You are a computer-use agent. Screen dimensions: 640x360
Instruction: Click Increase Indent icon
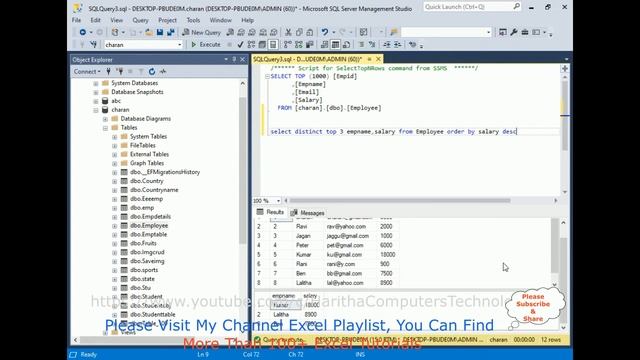pyautogui.click(x=398, y=44)
